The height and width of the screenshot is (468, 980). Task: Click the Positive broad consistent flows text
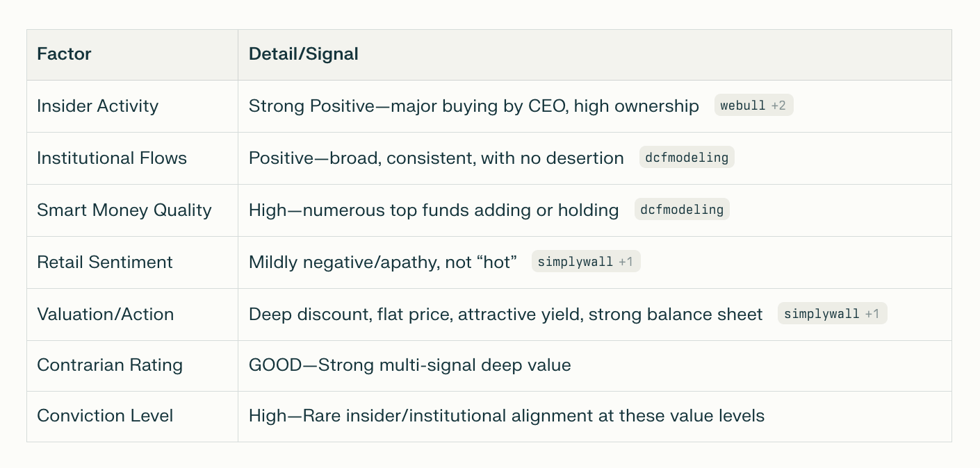[436, 158]
